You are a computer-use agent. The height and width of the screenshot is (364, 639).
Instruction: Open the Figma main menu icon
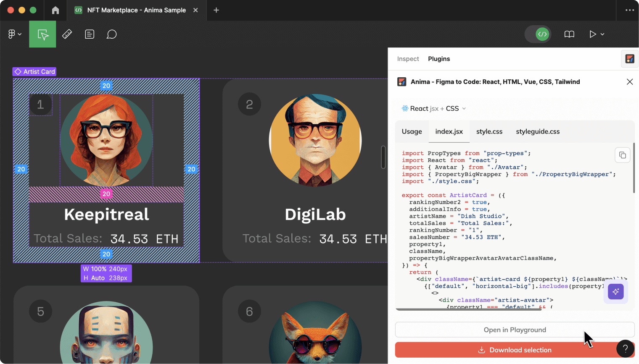click(x=12, y=34)
